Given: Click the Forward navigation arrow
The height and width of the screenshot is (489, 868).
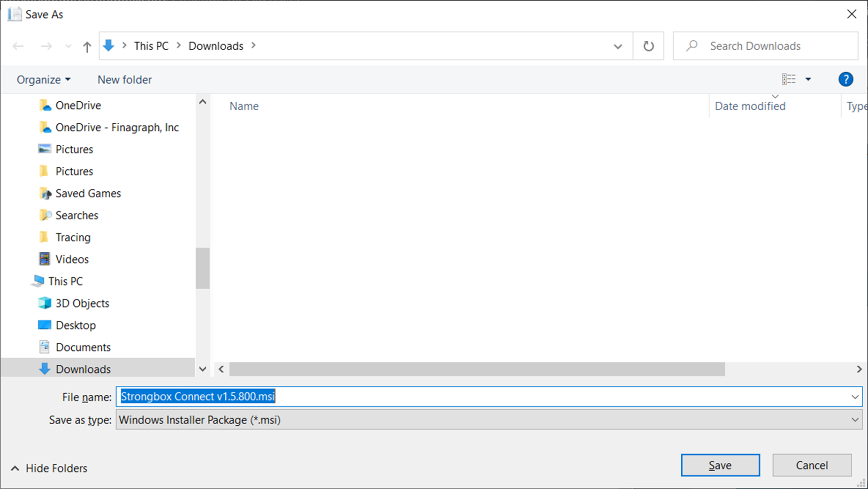Looking at the screenshot, I should pos(46,46).
